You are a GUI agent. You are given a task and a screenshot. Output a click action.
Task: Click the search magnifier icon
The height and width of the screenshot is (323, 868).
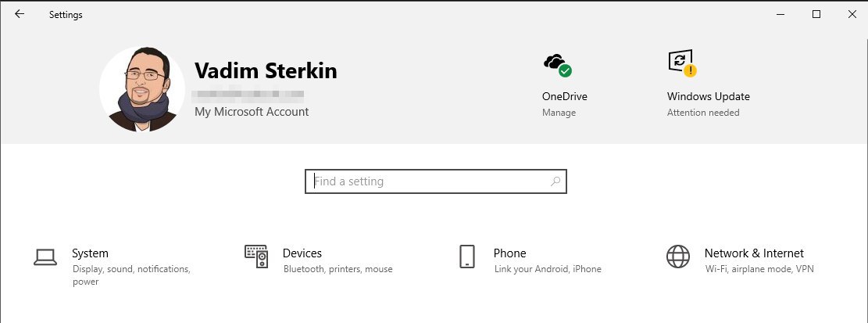[x=555, y=181]
